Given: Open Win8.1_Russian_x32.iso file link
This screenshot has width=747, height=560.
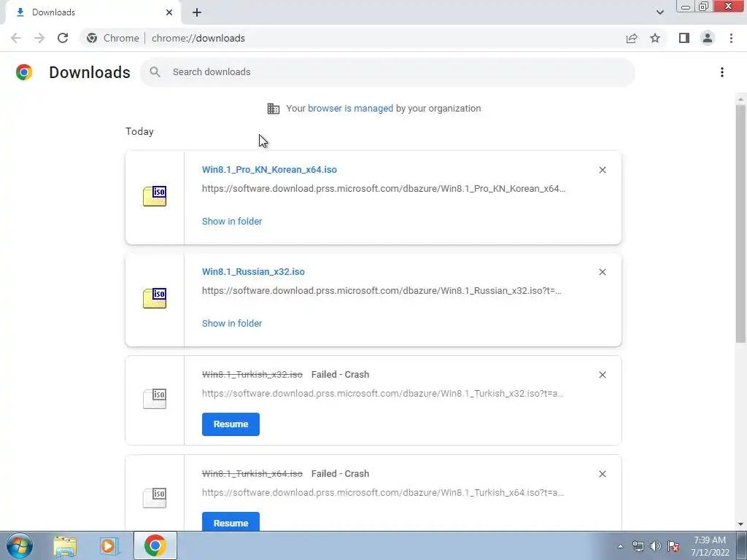Looking at the screenshot, I should (253, 271).
